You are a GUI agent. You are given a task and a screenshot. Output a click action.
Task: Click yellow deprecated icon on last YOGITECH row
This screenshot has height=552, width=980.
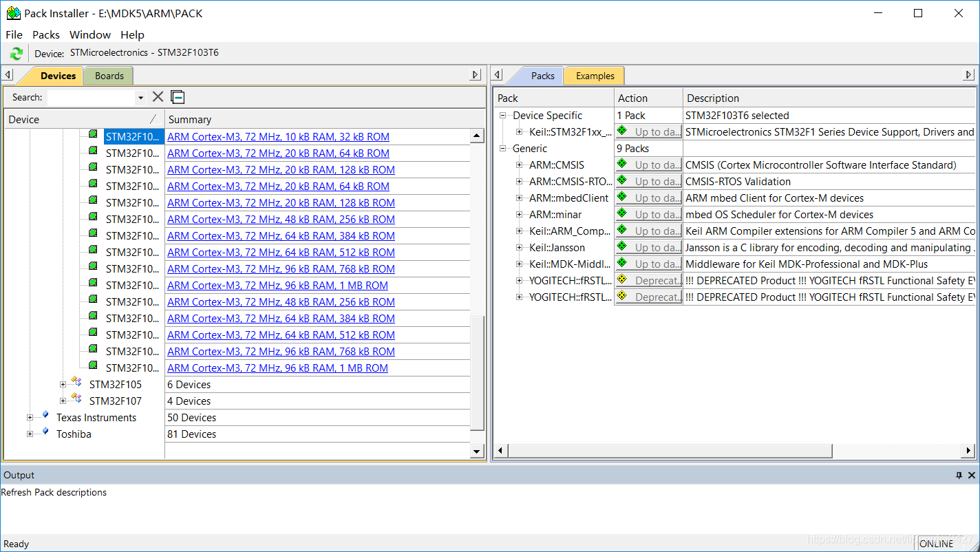tap(622, 296)
